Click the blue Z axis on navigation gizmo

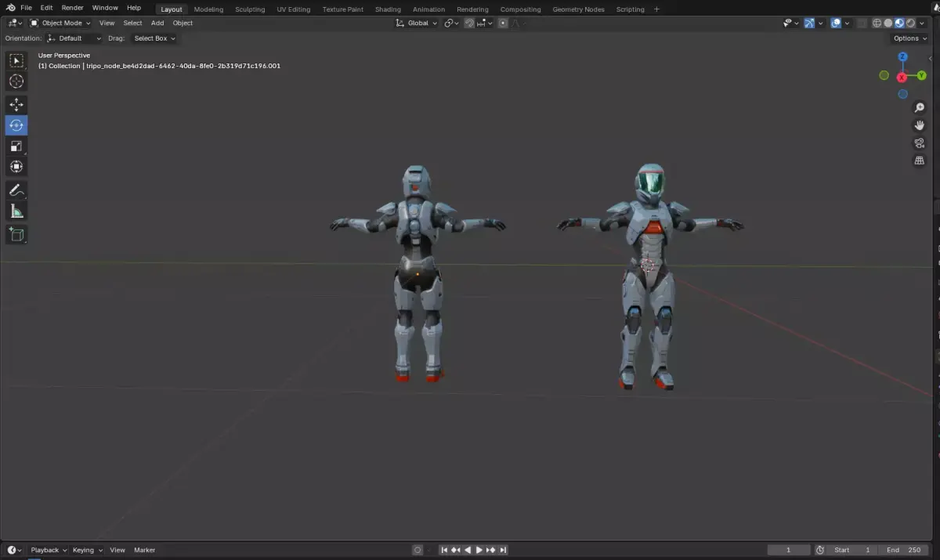click(902, 57)
